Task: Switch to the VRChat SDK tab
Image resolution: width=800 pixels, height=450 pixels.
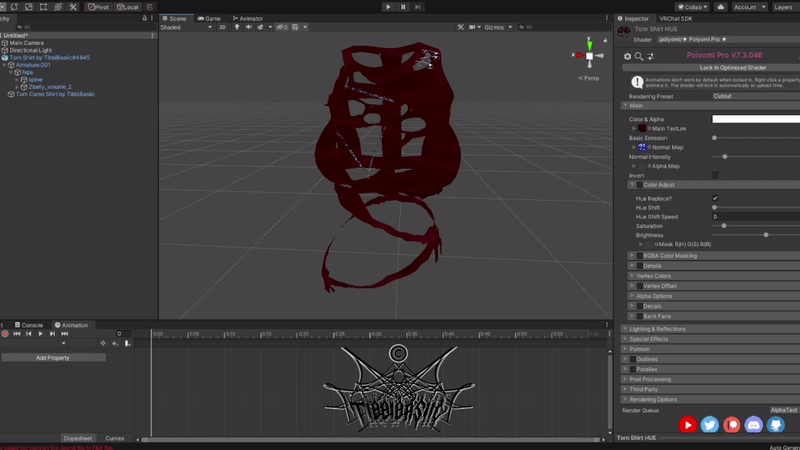Action: coord(677,18)
